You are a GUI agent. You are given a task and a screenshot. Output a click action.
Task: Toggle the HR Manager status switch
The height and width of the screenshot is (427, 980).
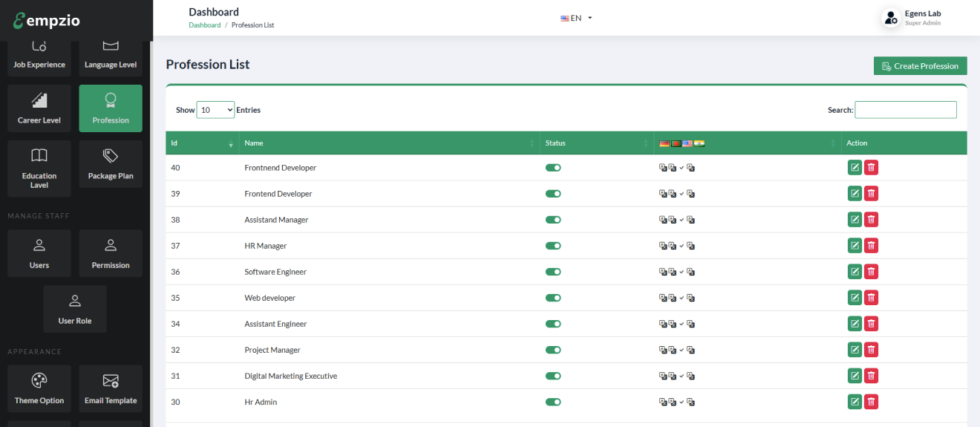click(x=553, y=246)
